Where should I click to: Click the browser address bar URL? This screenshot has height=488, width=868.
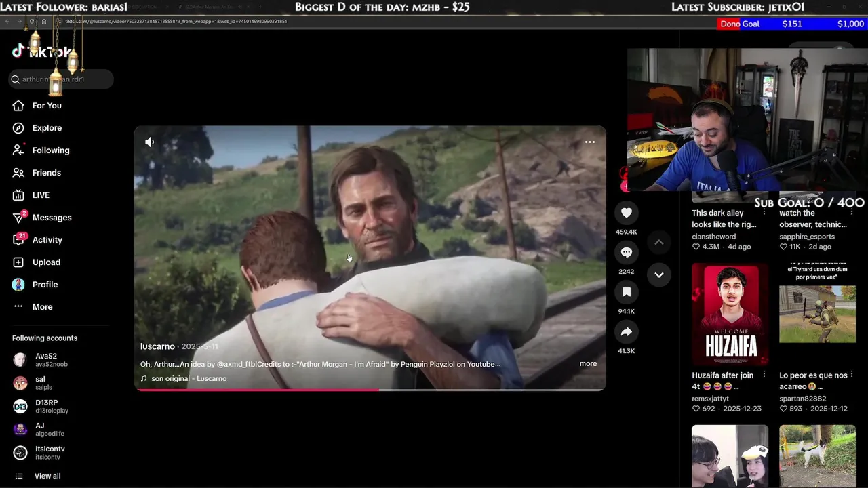click(176, 21)
